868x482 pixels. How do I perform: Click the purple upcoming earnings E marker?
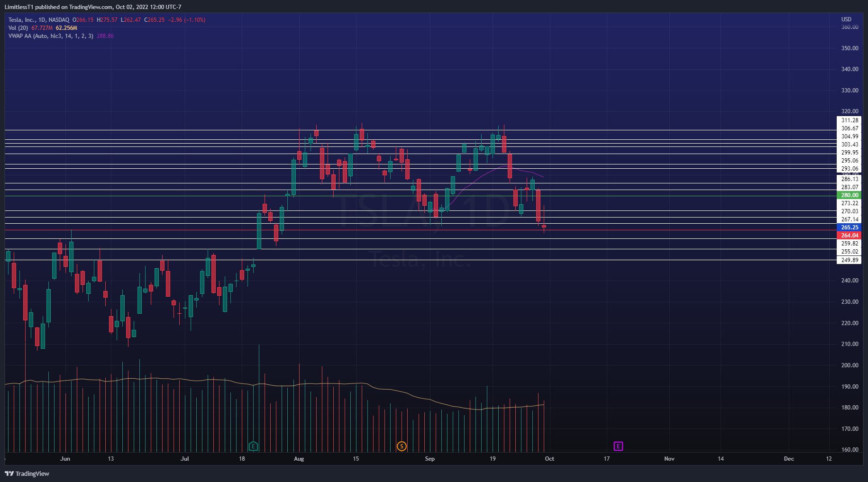coord(618,446)
